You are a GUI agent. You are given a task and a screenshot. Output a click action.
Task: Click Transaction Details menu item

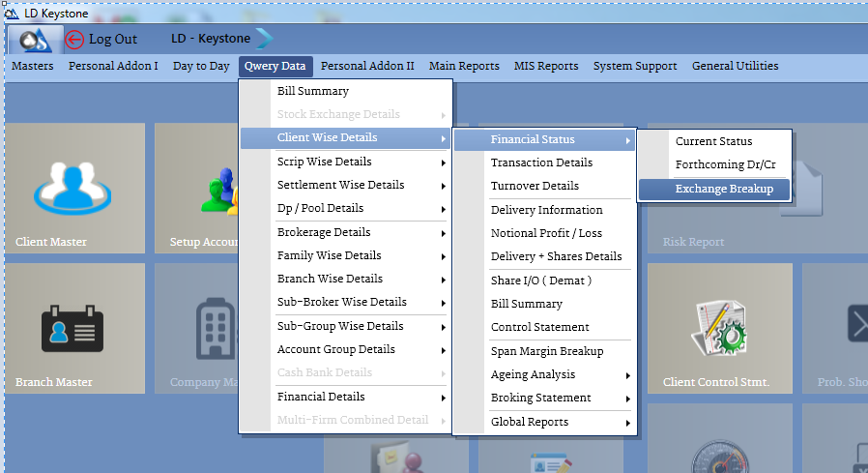coord(541,163)
